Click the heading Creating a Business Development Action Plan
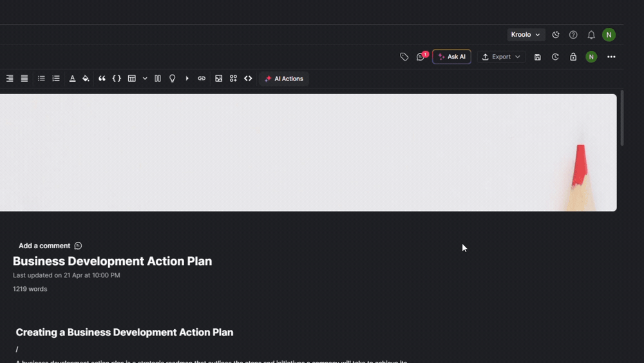This screenshot has height=363, width=644. point(124,332)
